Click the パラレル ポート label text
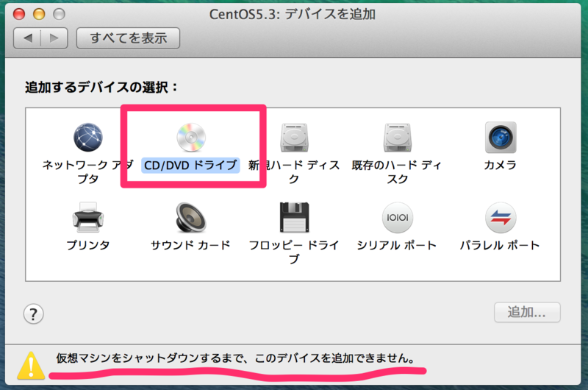Screen dimensions: 588x390 500,245
